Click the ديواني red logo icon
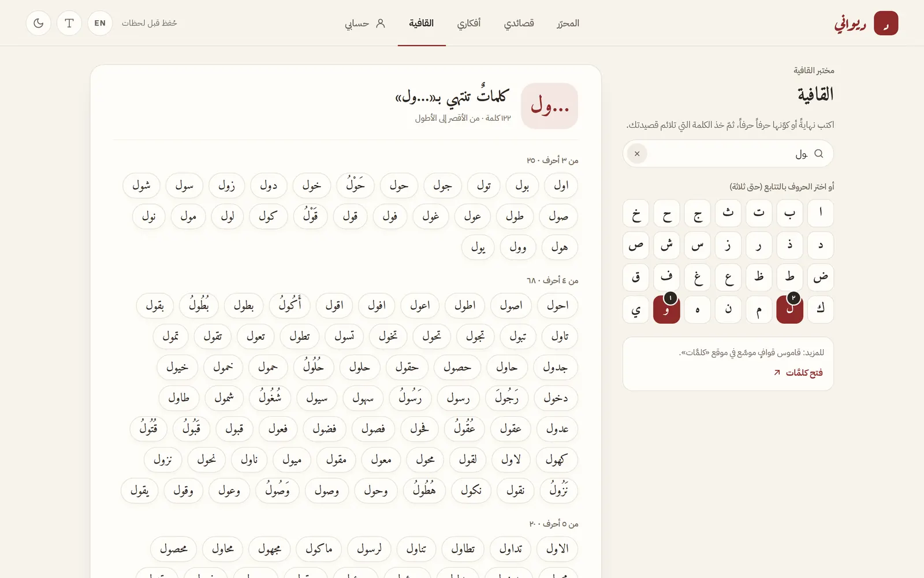 point(886,23)
